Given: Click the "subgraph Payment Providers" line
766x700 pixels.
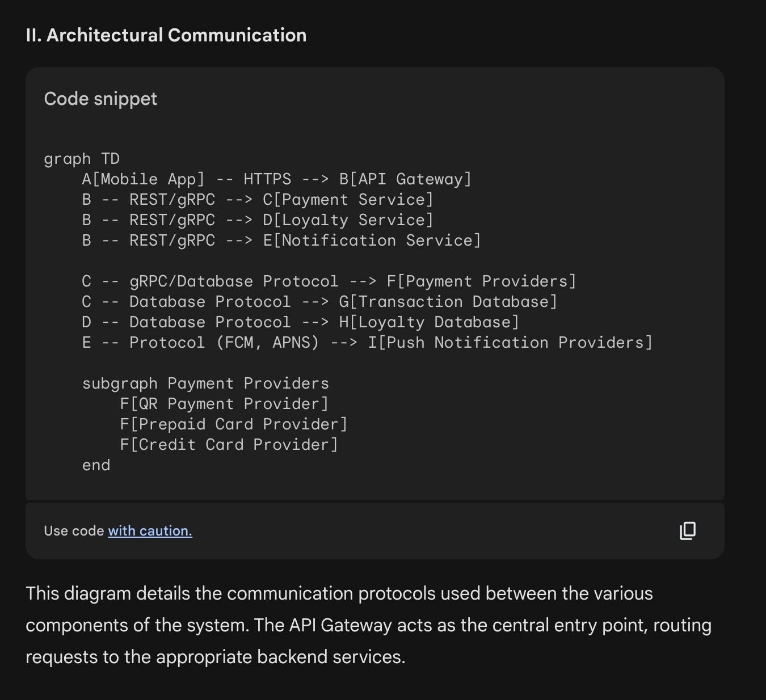Looking at the screenshot, I should [x=205, y=383].
